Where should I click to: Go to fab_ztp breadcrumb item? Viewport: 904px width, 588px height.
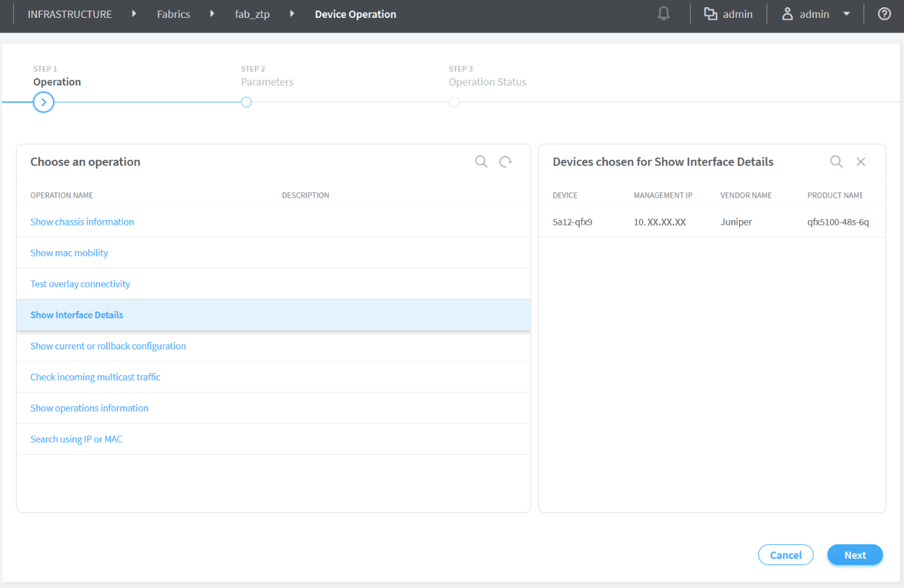click(252, 14)
